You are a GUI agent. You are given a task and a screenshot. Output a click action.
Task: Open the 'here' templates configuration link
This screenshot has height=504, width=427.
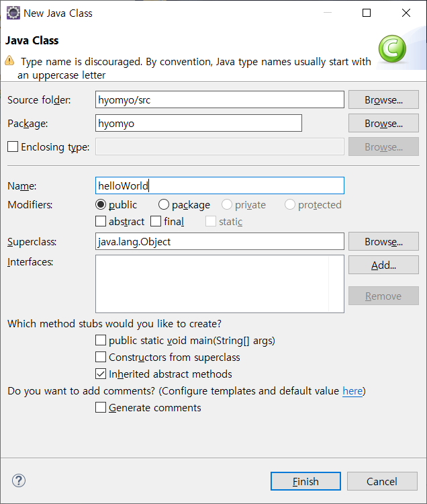click(352, 391)
